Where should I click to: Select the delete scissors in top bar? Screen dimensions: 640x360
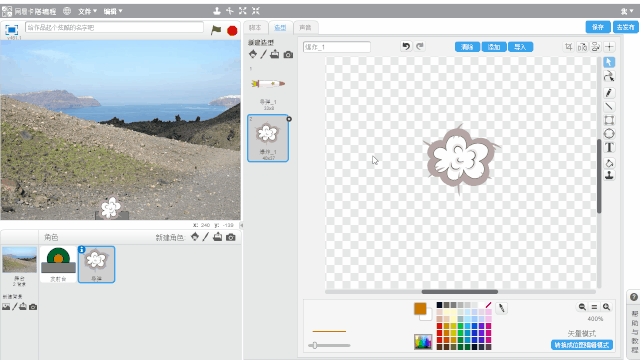point(230,11)
